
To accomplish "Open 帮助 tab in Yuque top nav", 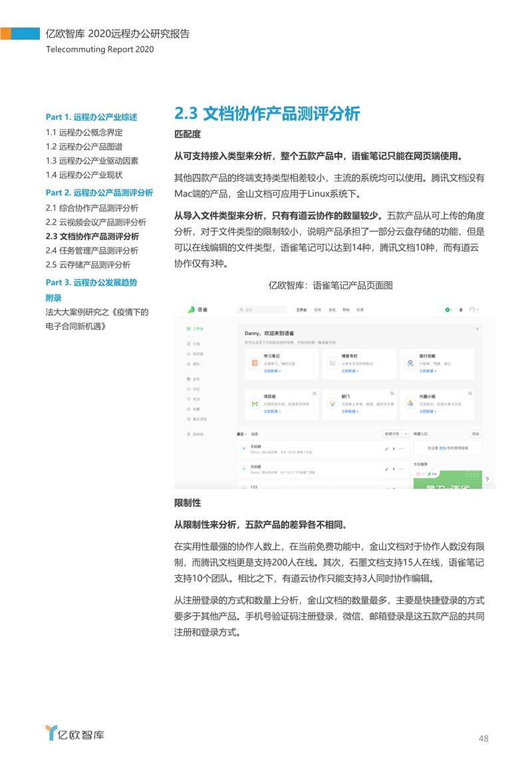I will (346, 310).
